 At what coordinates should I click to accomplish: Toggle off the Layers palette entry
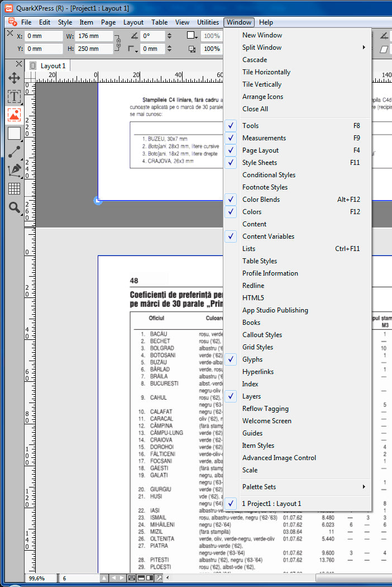pos(251,396)
